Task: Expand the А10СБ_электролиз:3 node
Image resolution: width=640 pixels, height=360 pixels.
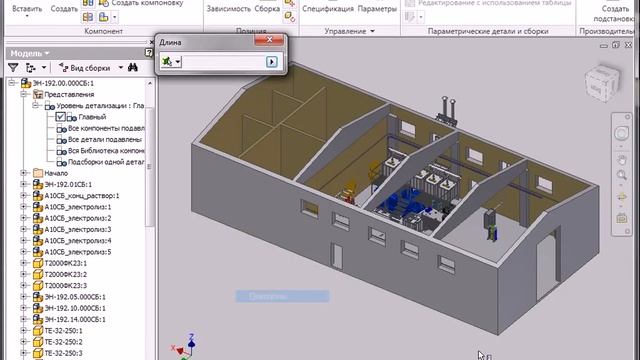Action: pyautogui.click(x=24, y=229)
